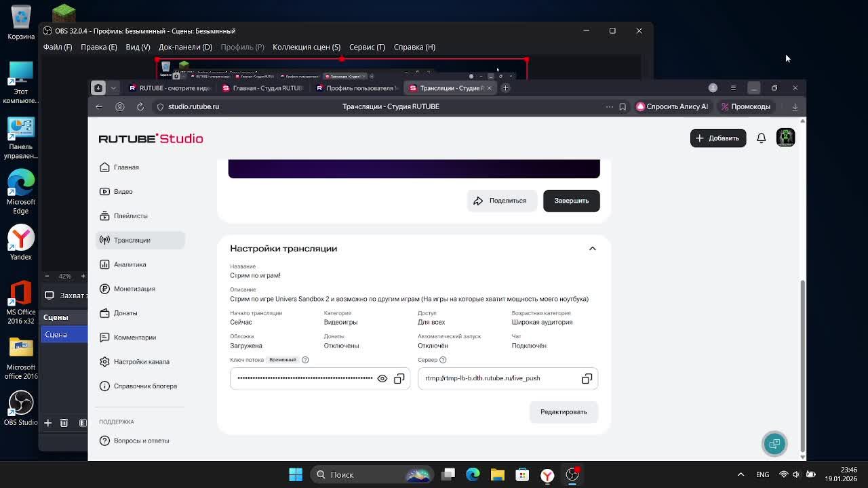Viewport: 868px width, 488px height.
Task: Open Плейлисты in the sidebar
Action: point(140,216)
